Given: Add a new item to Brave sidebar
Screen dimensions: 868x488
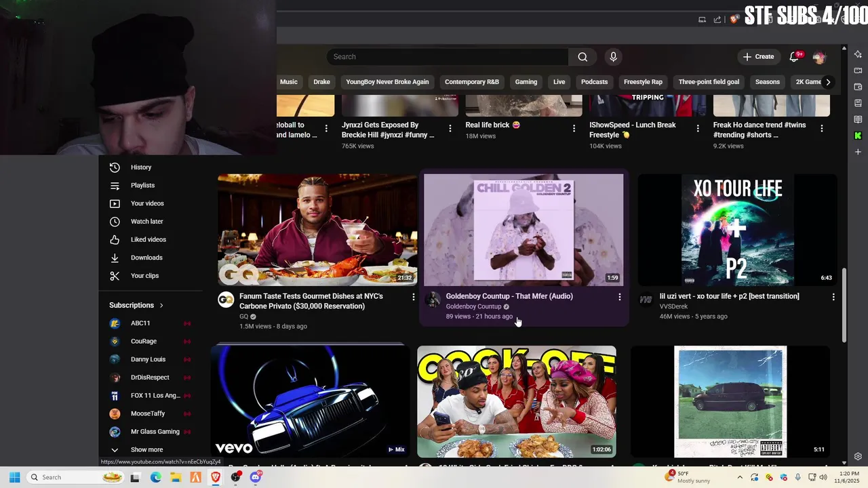Looking at the screenshot, I should [x=858, y=152].
